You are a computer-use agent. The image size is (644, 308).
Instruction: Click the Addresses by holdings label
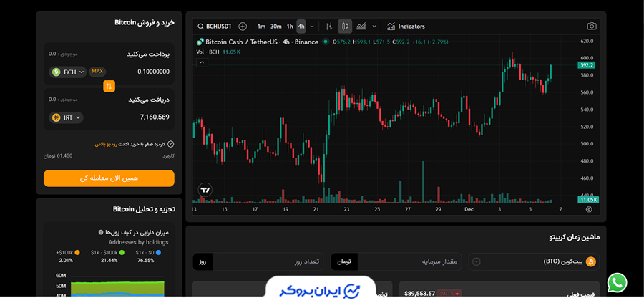[x=138, y=242]
